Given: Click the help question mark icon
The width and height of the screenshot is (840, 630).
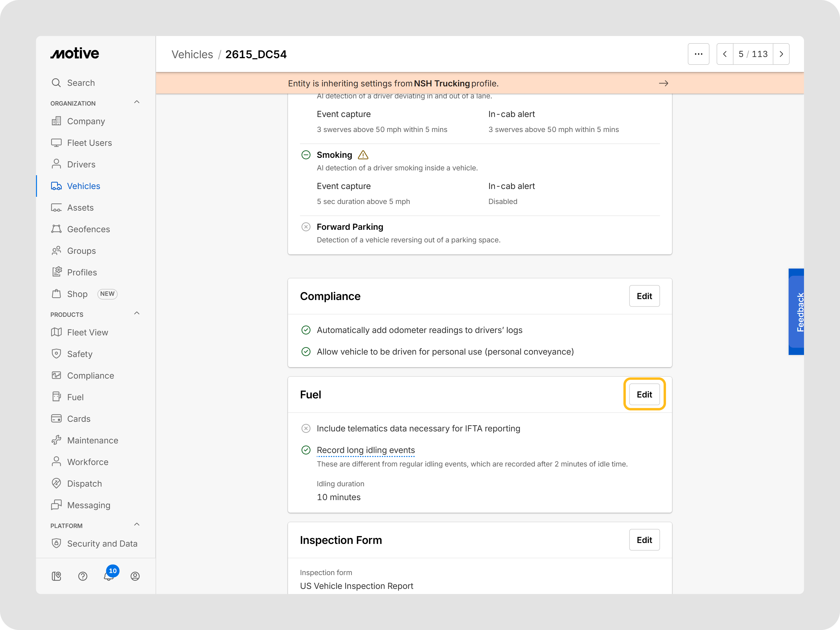Looking at the screenshot, I should tap(82, 576).
